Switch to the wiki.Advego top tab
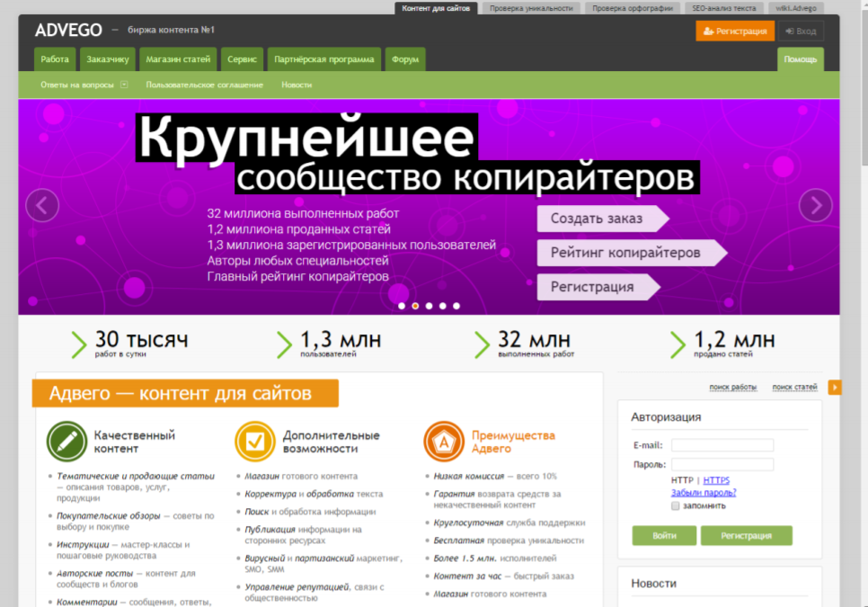This screenshot has height=607, width=868. 795,8
